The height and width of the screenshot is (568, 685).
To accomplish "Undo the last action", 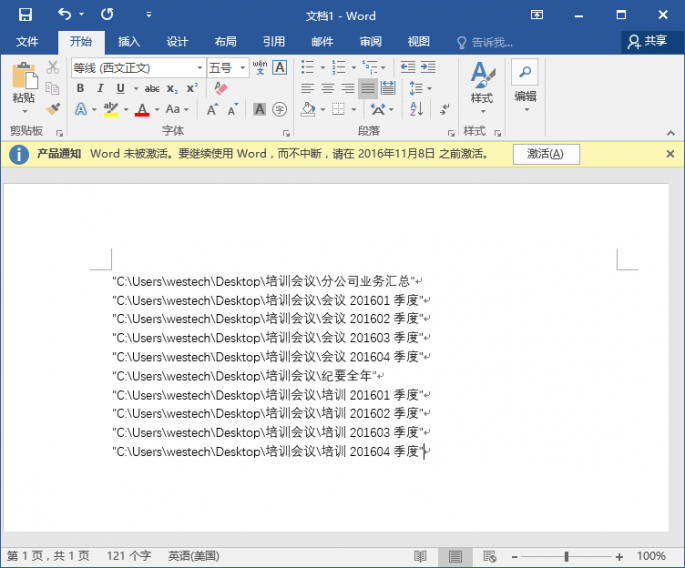I will point(65,14).
